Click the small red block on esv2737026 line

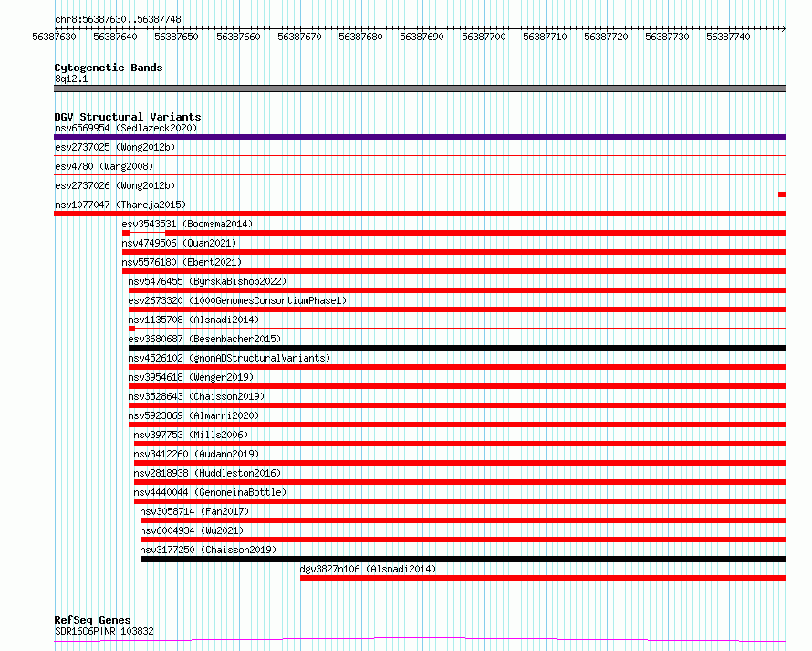pos(782,194)
